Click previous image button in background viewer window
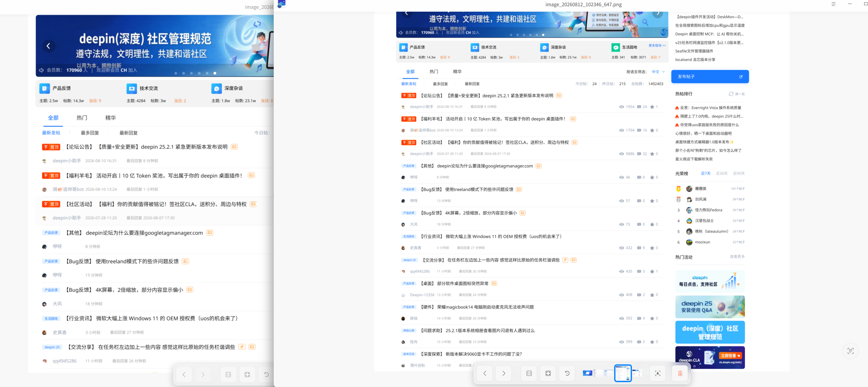Image resolution: width=868 pixels, height=387 pixels. pos(184,375)
